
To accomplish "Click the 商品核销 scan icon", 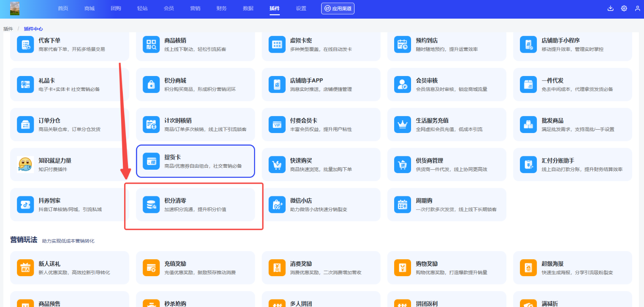I will pyautogui.click(x=151, y=44).
